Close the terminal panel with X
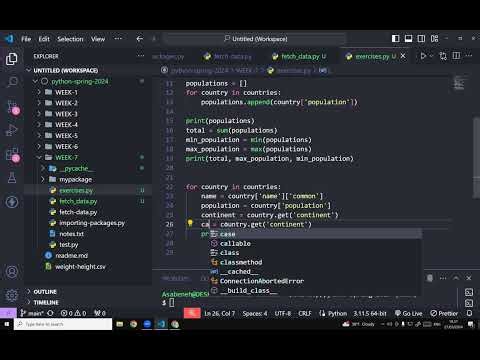 pos(469,278)
